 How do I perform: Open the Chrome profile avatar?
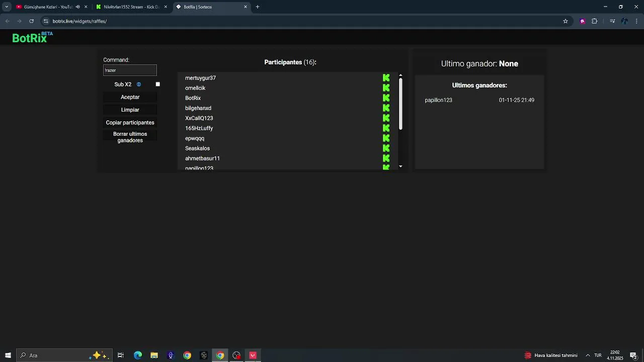pyautogui.click(x=624, y=21)
